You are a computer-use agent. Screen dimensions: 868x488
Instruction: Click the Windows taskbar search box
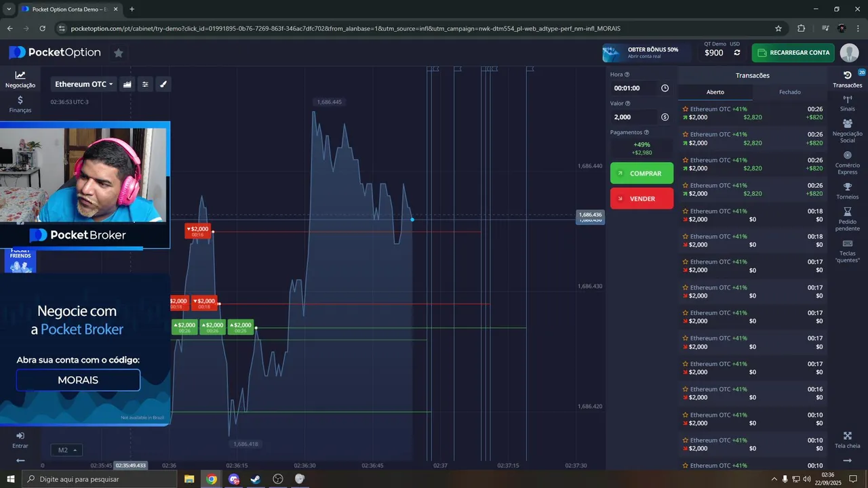[x=99, y=479]
